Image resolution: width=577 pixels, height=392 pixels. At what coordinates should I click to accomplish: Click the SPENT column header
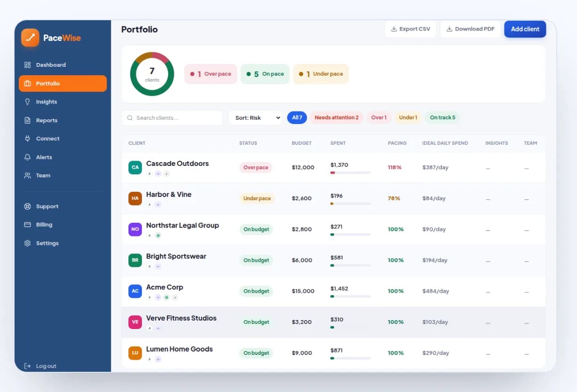338,143
